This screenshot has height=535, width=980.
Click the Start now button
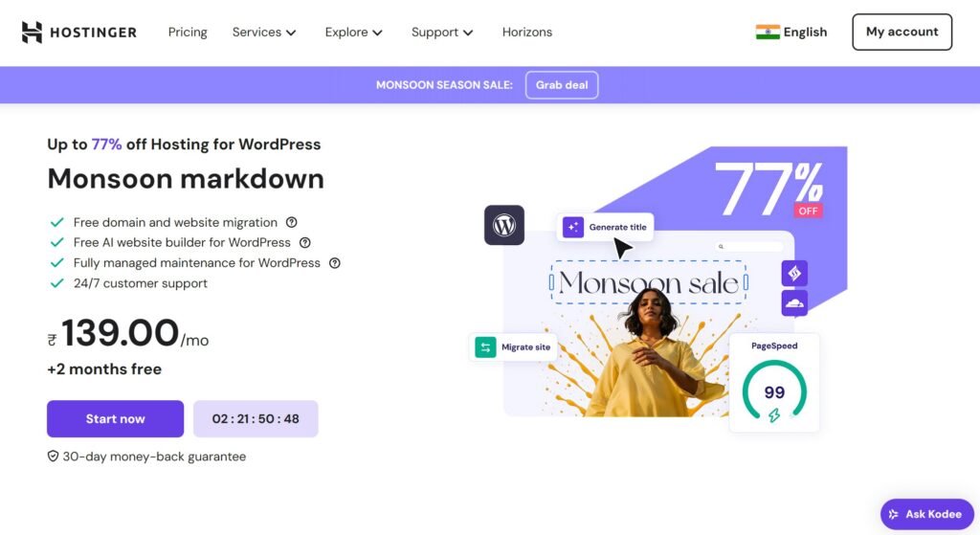115,419
